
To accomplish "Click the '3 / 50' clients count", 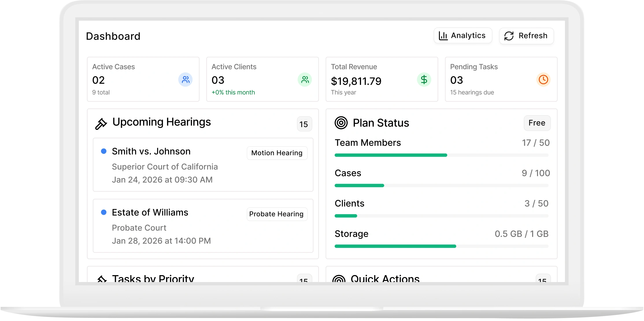I will point(536,204).
